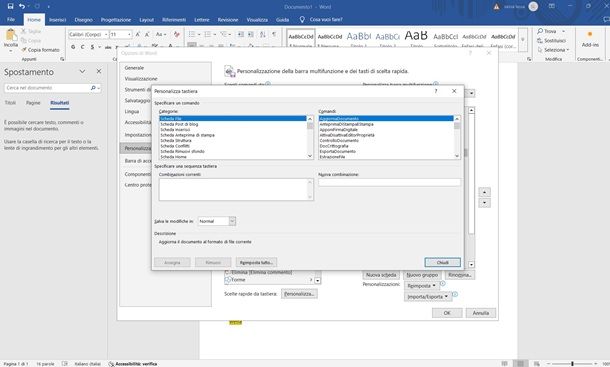Open the Reimposta dropdown in Word options
The width and height of the screenshot is (610, 367).
click(x=422, y=286)
